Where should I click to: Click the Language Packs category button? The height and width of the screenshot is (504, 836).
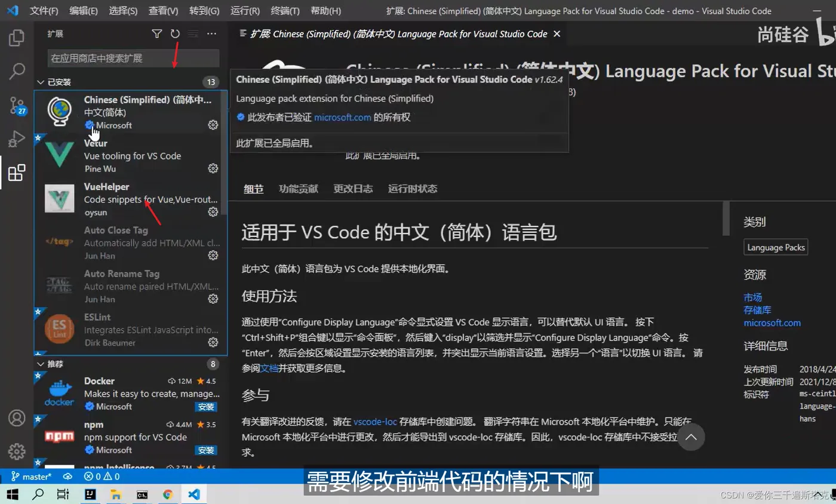coord(776,247)
